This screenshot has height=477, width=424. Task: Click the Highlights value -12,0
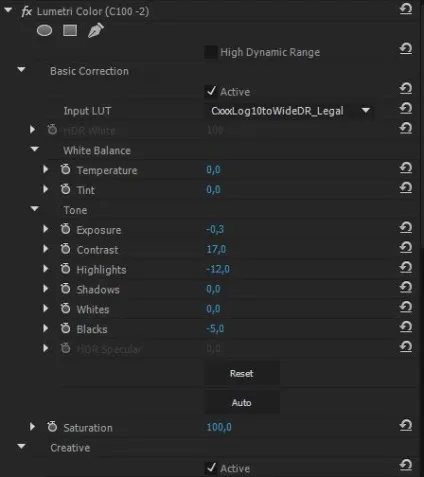(x=218, y=269)
